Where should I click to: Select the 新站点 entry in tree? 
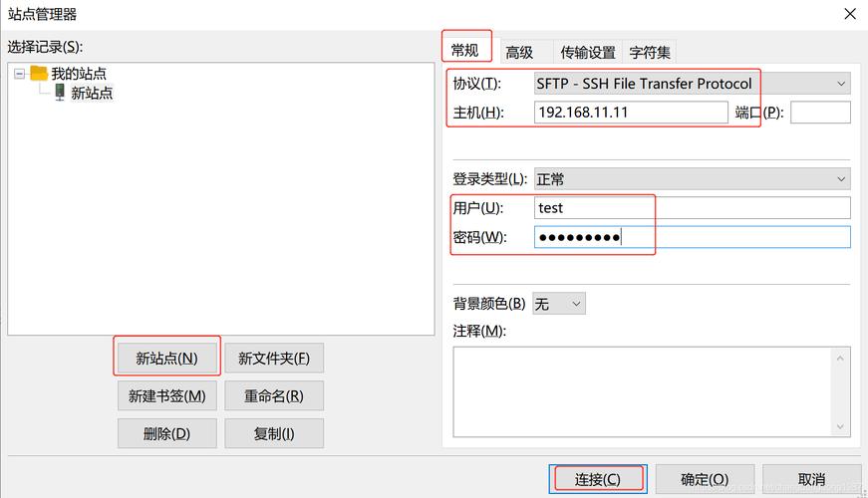pos(92,93)
